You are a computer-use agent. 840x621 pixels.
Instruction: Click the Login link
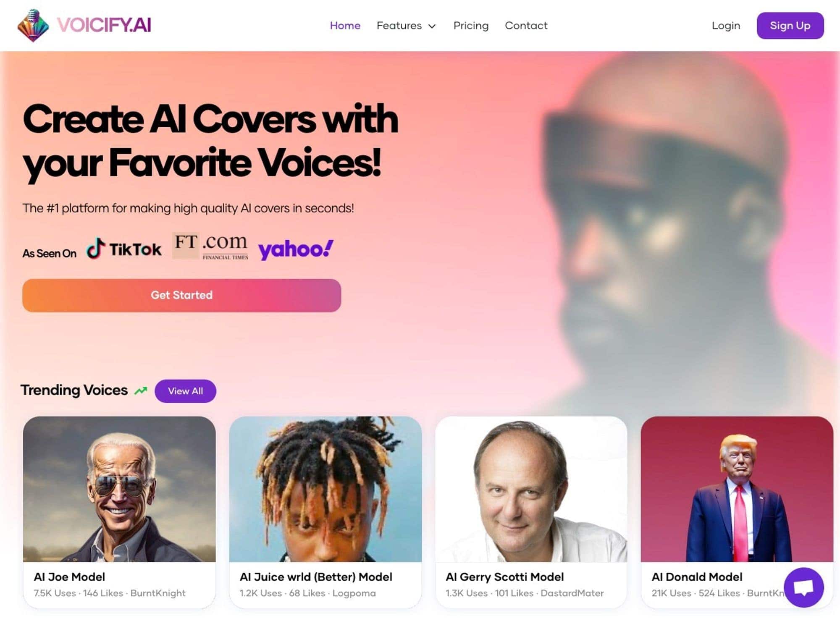[726, 26]
